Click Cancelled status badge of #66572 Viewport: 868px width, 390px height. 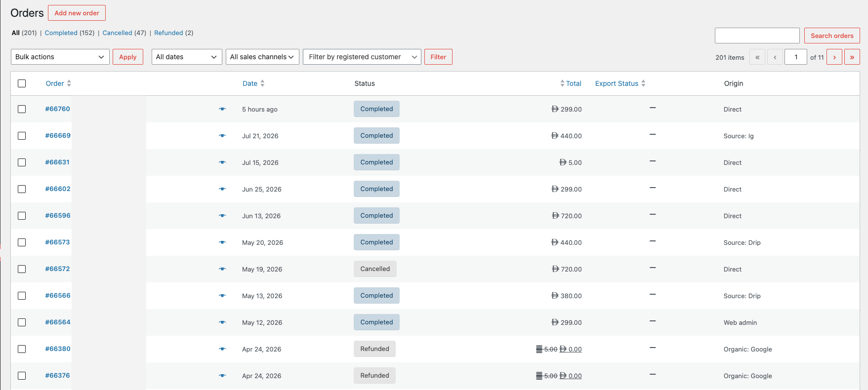(x=375, y=269)
